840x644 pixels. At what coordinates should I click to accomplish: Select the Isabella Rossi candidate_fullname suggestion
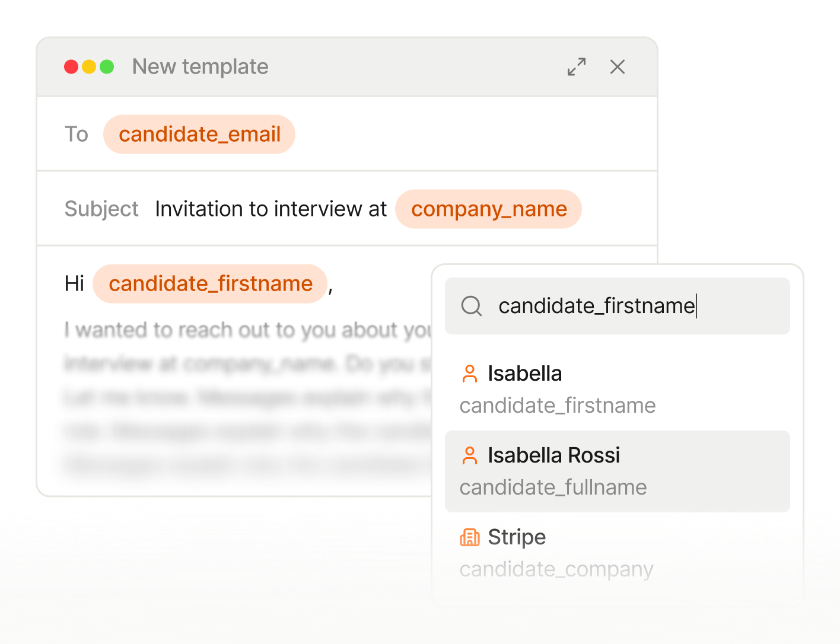coord(553,455)
